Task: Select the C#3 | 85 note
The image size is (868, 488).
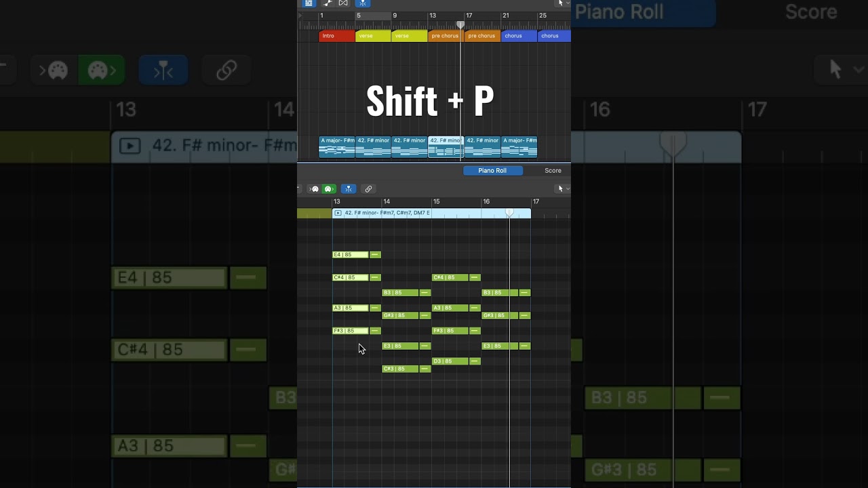Action: [x=400, y=369]
